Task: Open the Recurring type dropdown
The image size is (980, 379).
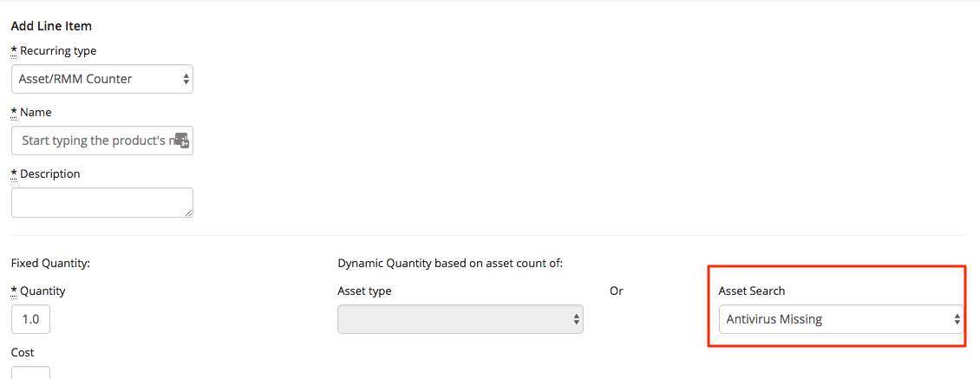Action: point(102,79)
